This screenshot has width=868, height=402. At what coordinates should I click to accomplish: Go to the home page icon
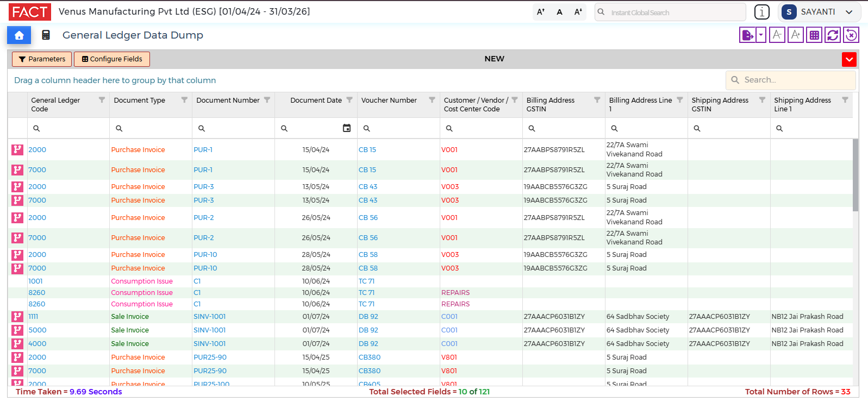click(x=19, y=35)
